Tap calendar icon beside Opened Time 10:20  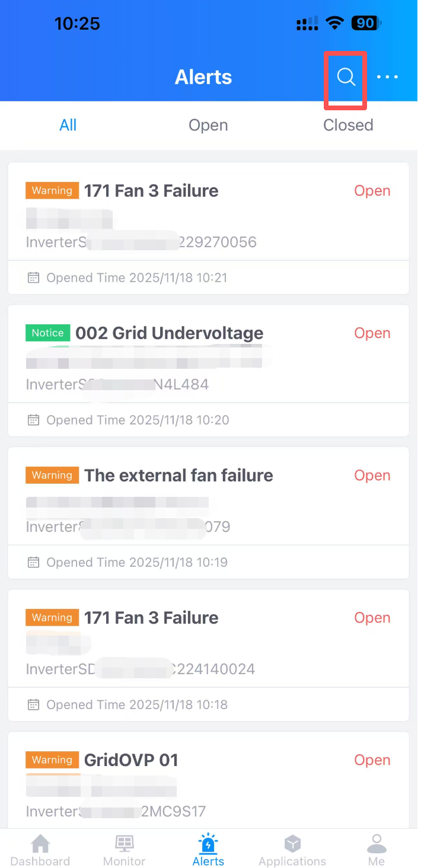[34, 420]
